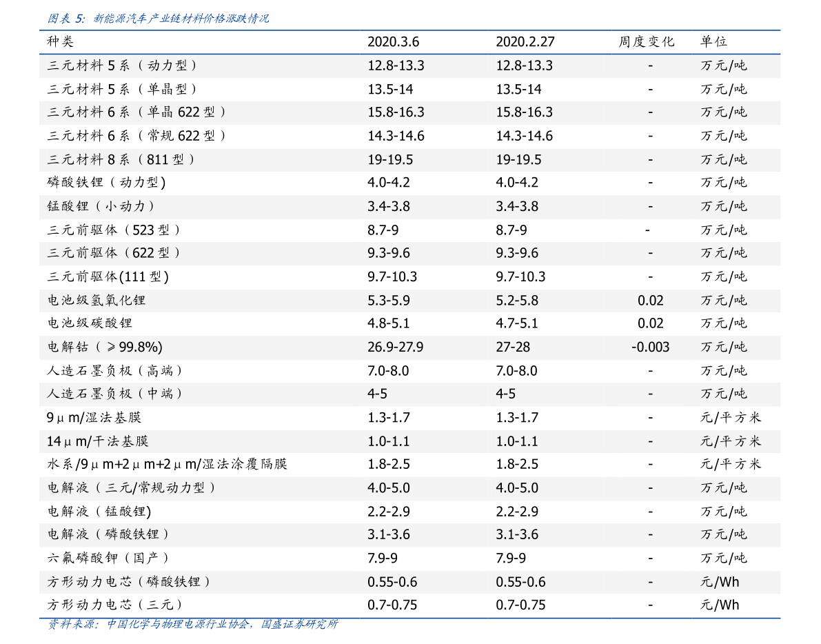Click the 电池级氢氧化锂 row label
This screenshot has width=821, height=644.
coord(97,300)
